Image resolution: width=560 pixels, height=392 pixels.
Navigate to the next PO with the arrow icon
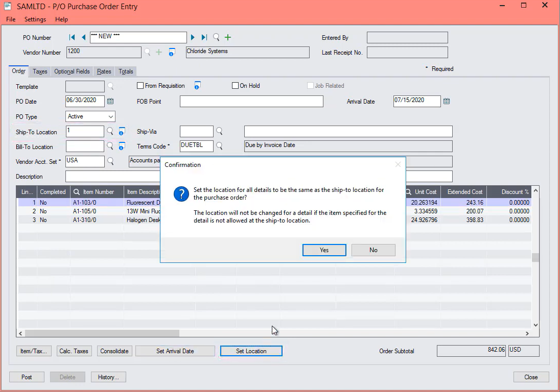pyautogui.click(x=193, y=37)
